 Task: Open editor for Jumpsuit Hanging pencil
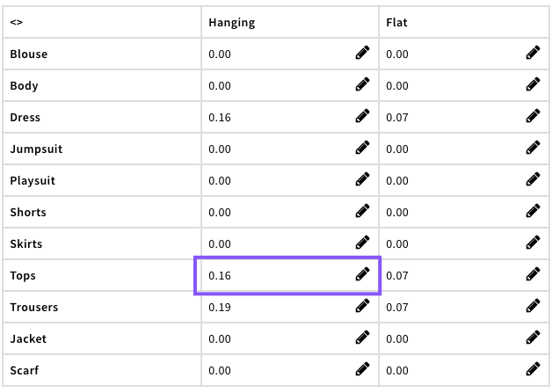click(x=362, y=149)
